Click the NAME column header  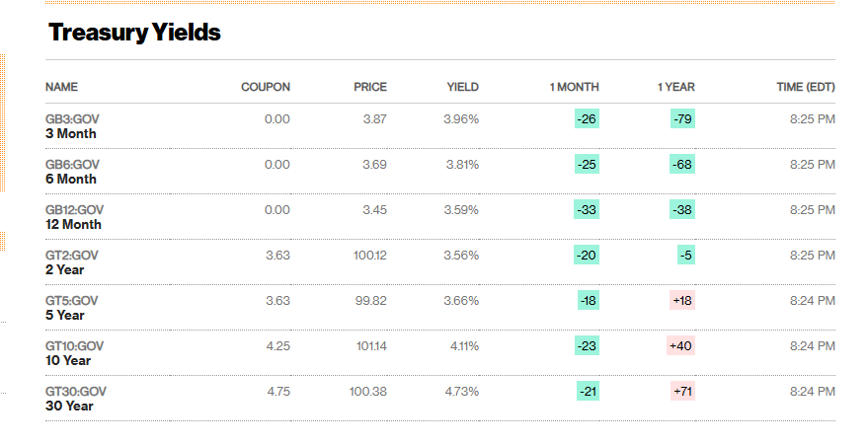[61, 87]
